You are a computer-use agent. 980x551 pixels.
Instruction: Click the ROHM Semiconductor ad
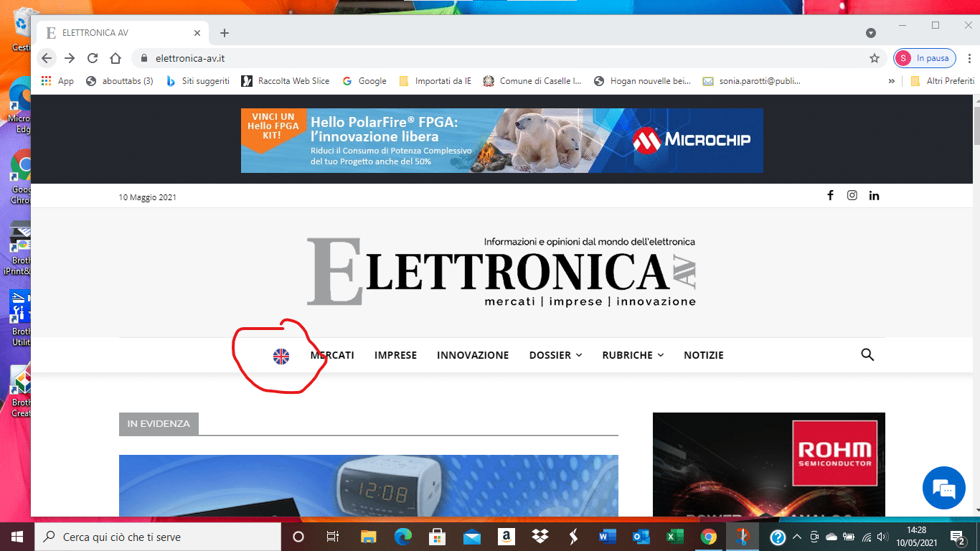click(769, 464)
